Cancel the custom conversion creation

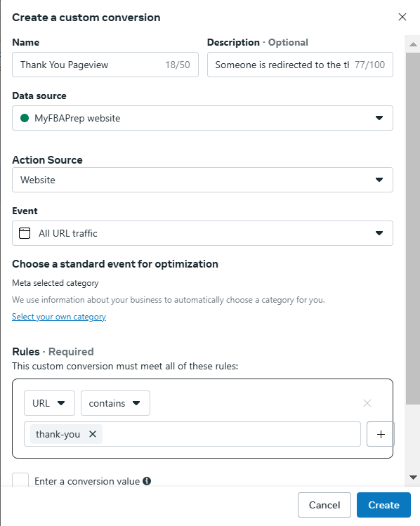324,505
